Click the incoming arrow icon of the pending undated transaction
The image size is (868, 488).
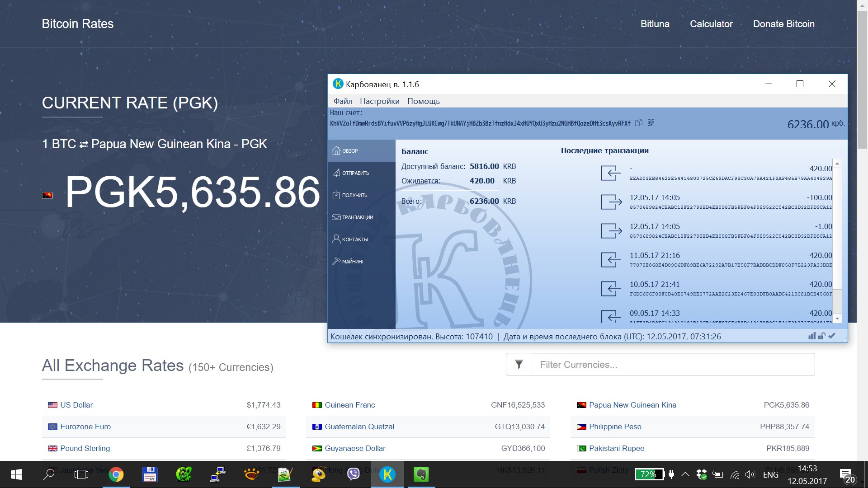[x=611, y=173]
